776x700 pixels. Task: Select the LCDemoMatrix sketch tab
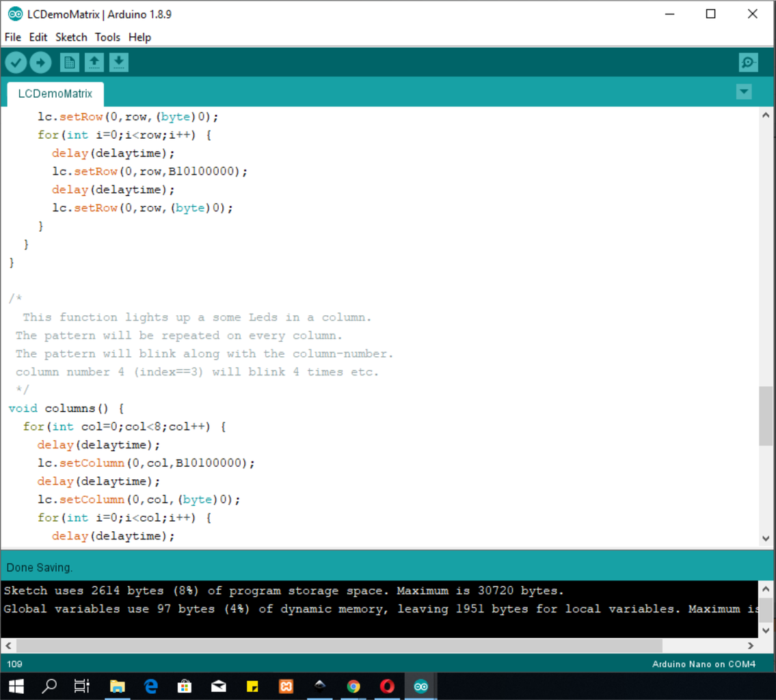[x=55, y=94]
